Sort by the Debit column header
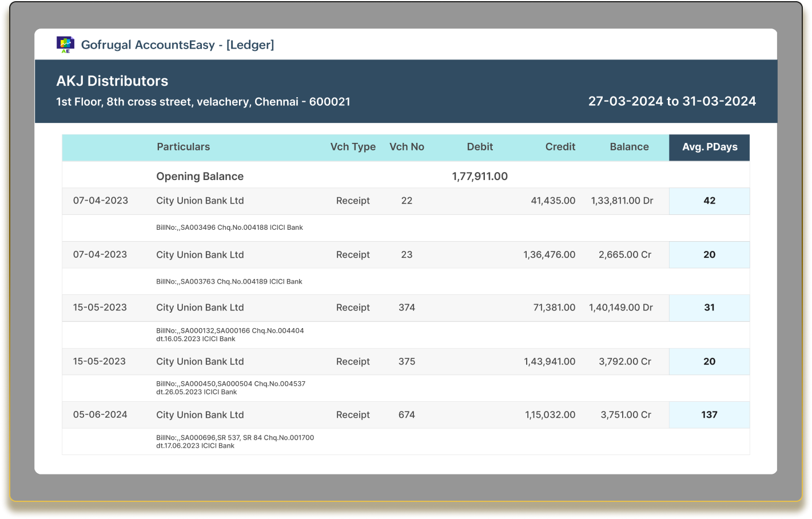The image size is (812, 519). 479,147
